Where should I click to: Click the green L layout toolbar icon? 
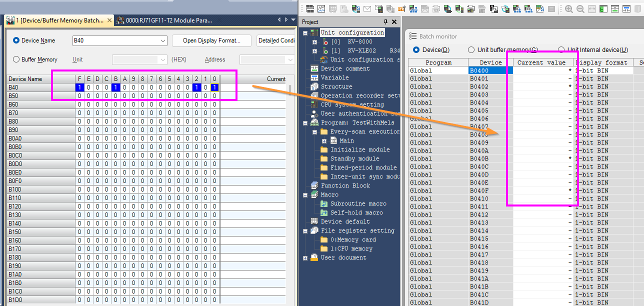point(603,8)
